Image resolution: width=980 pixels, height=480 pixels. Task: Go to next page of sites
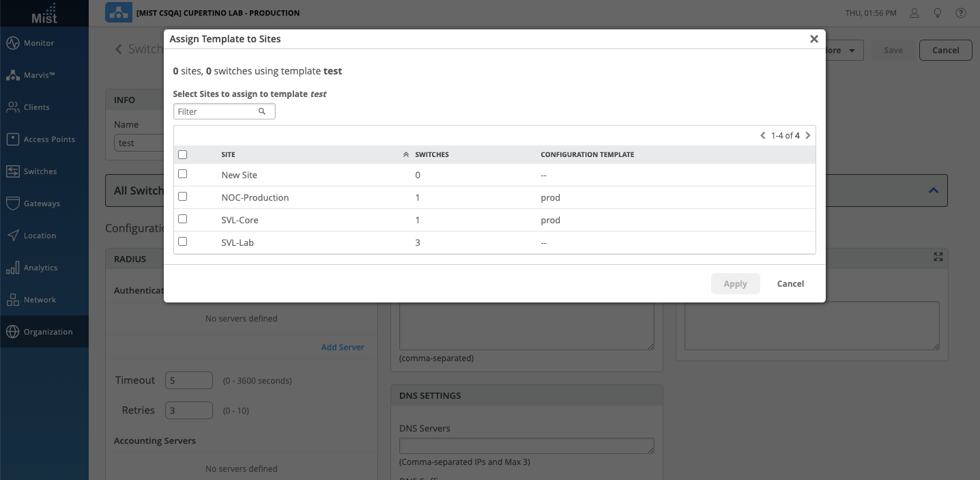[808, 135]
